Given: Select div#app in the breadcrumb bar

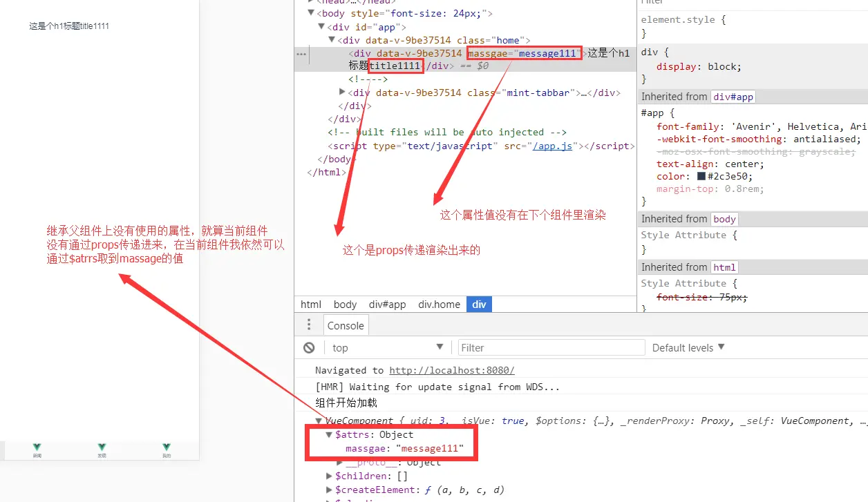Looking at the screenshot, I should [x=388, y=305].
